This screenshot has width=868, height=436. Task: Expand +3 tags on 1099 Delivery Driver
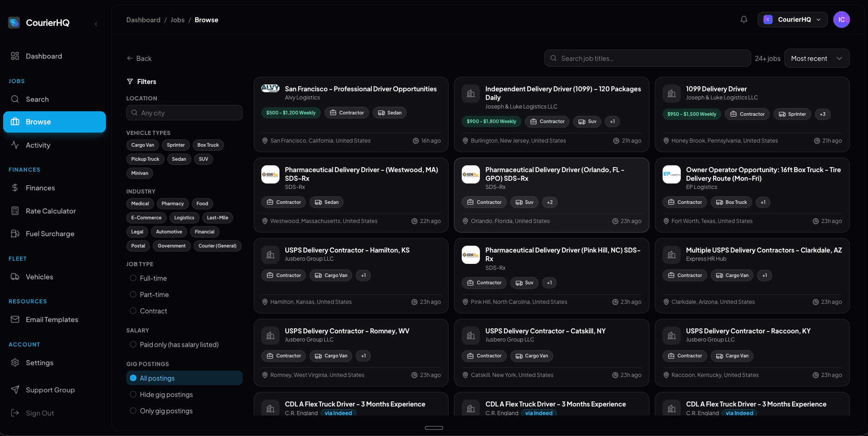pos(823,114)
